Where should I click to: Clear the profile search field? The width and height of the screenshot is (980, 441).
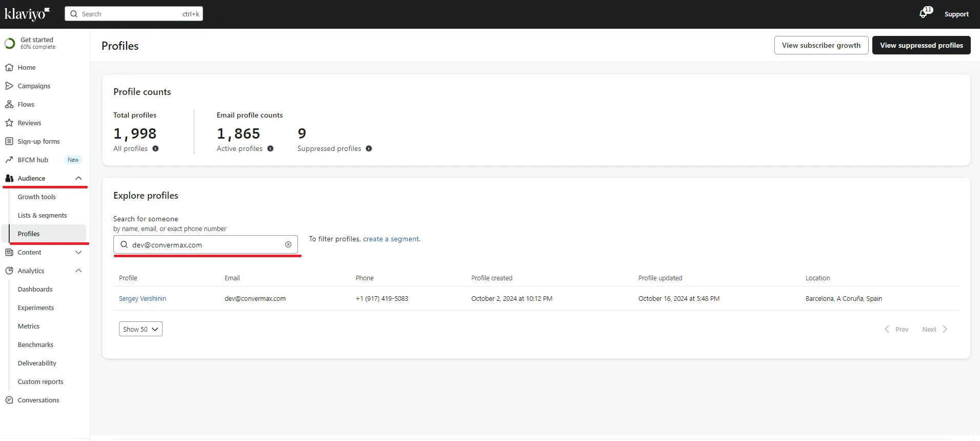pos(288,245)
